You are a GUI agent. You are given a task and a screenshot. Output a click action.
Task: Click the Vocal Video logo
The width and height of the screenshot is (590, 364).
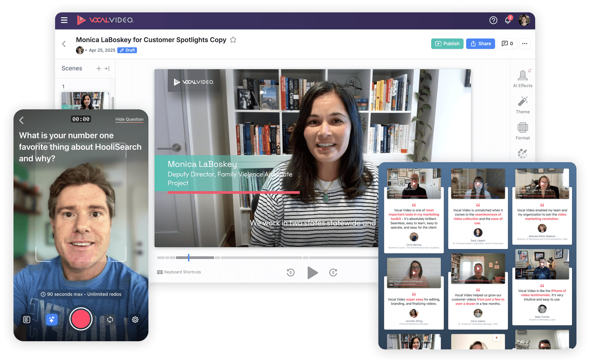point(105,20)
